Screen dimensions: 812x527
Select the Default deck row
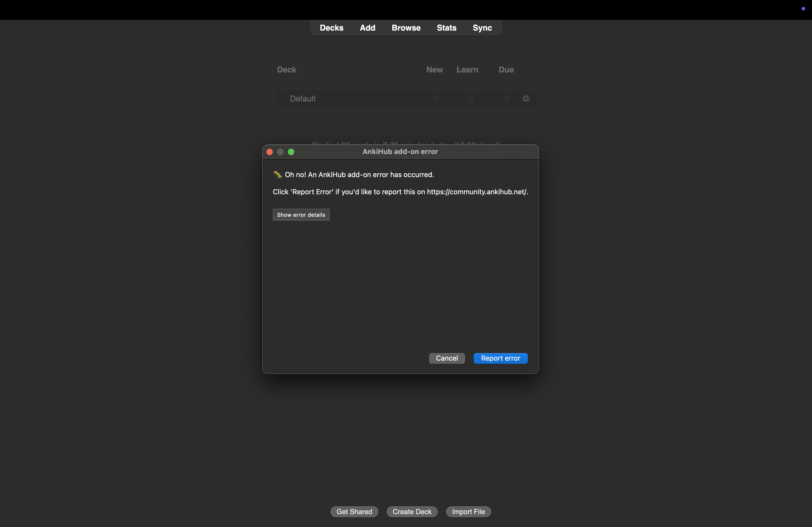[x=303, y=99]
